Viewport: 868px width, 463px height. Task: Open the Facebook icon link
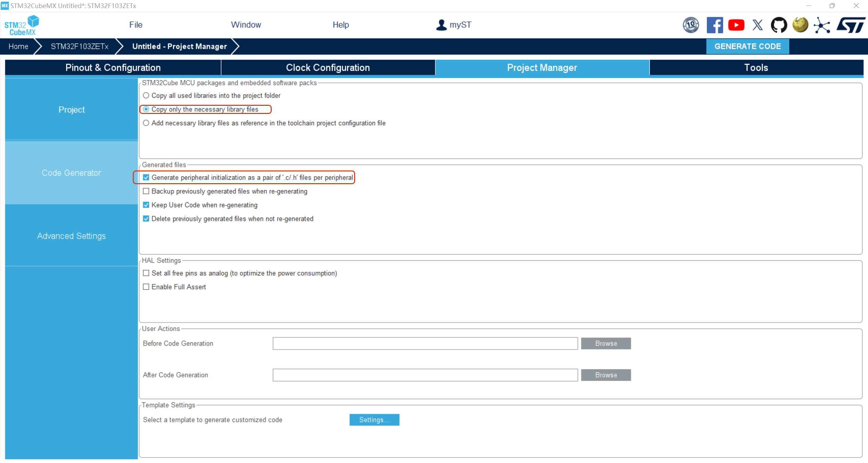pos(714,25)
